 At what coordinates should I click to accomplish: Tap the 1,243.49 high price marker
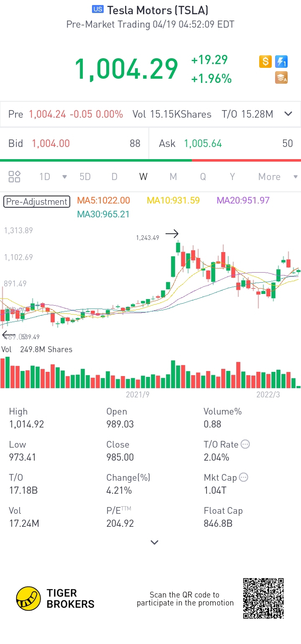point(148,238)
